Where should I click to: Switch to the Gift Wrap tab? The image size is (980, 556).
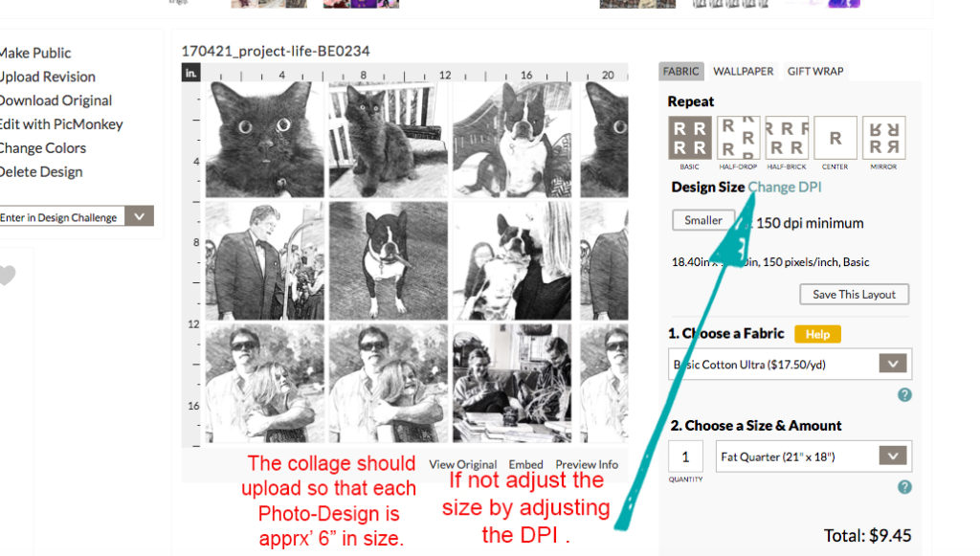pyautogui.click(x=815, y=71)
